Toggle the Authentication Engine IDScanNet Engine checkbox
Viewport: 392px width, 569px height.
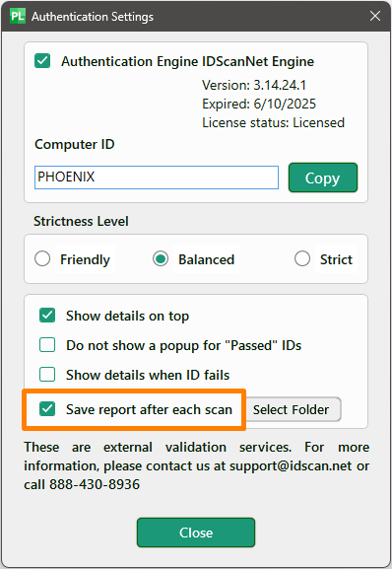point(42,61)
